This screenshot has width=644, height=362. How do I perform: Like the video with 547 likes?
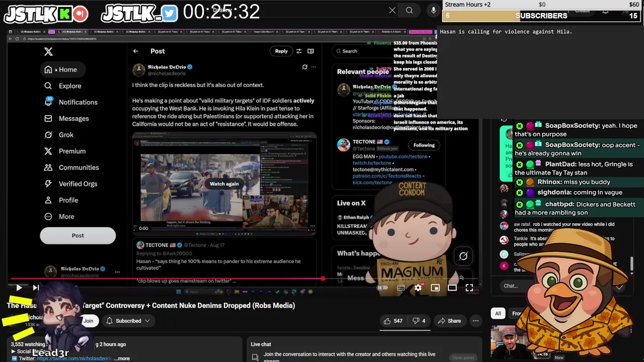[393, 321]
